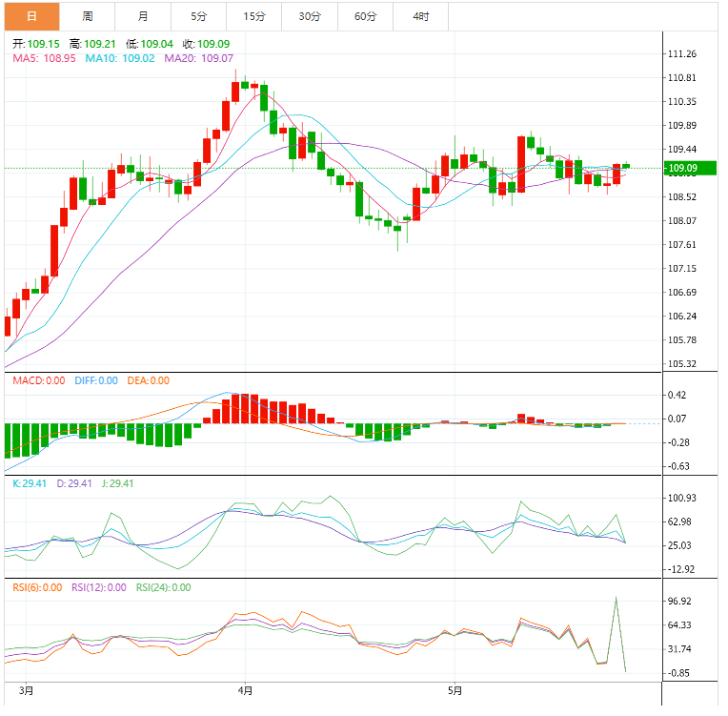Click the 5月 marker on the time axis
This screenshot has height=716, width=728.
pyautogui.click(x=455, y=690)
